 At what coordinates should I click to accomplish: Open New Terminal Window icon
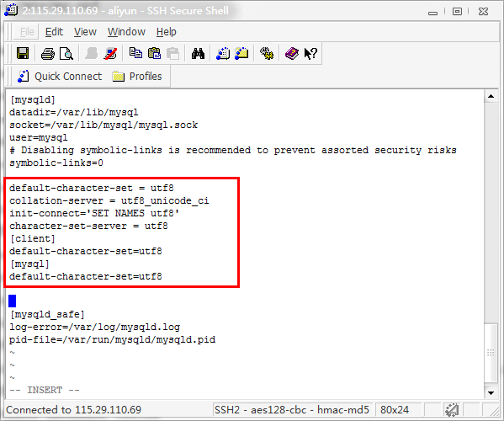coord(223,53)
